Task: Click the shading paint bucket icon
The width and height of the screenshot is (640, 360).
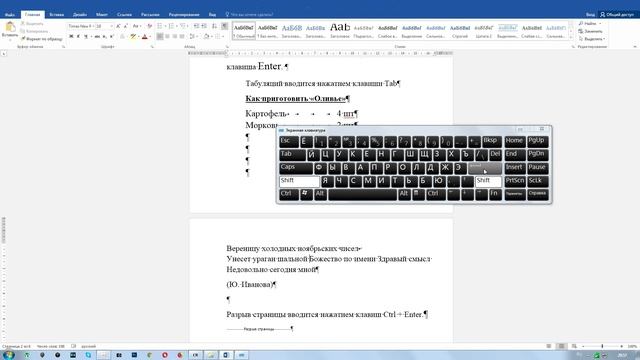Action: [x=207, y=37]
